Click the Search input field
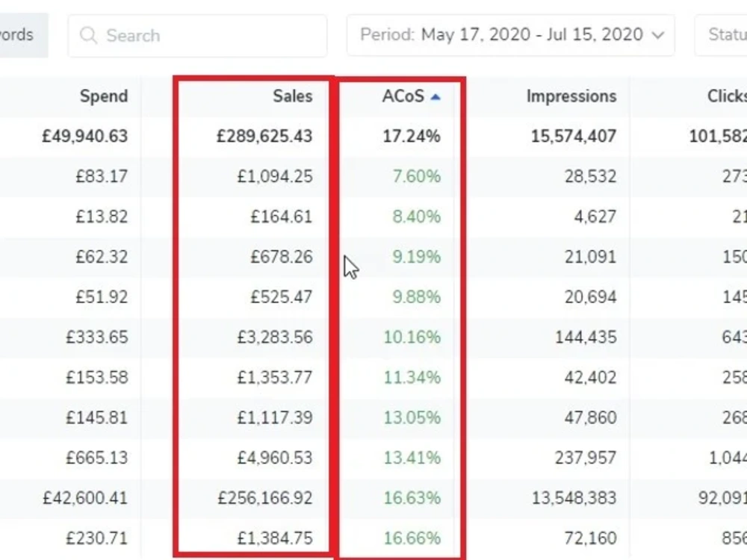The image size is (747, 560). pyautogui.click(x=197, y=36)
